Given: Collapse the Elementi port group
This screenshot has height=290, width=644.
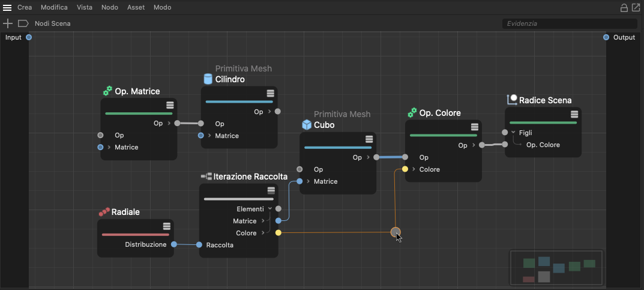Looking at the screenshot, I should point(270,209).
